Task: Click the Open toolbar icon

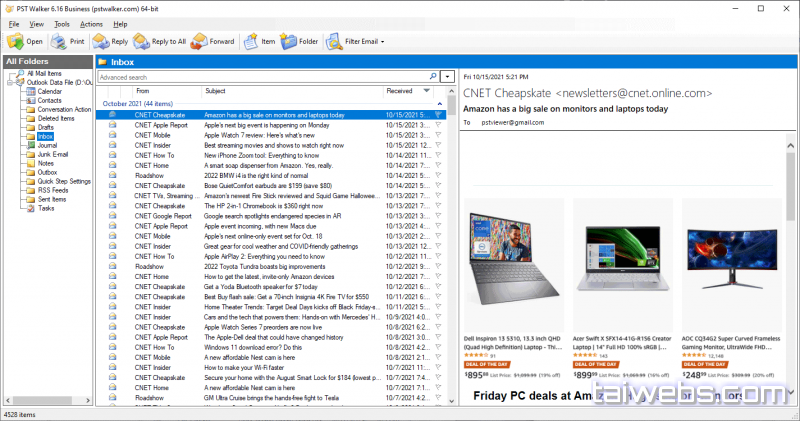Action: [x=15, y=42]
